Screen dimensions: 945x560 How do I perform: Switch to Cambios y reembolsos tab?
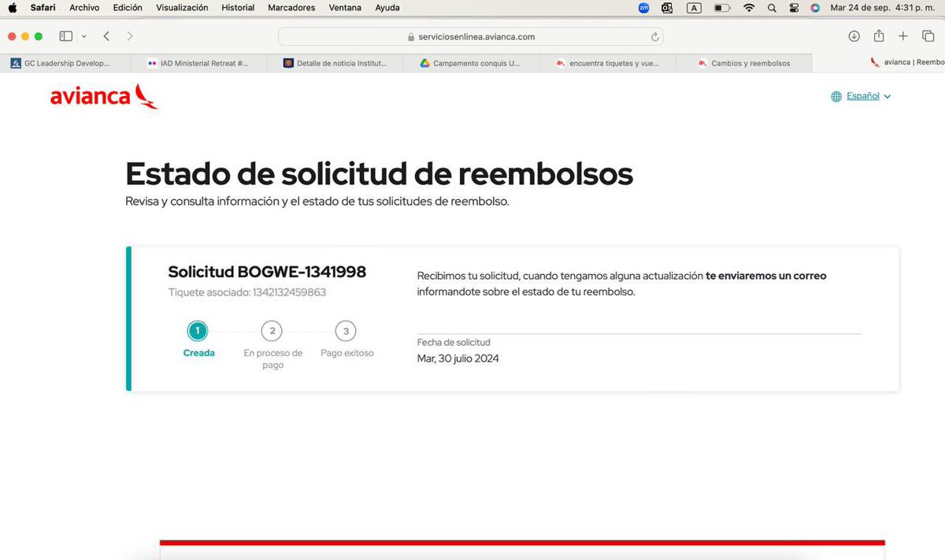coord(743,63)
